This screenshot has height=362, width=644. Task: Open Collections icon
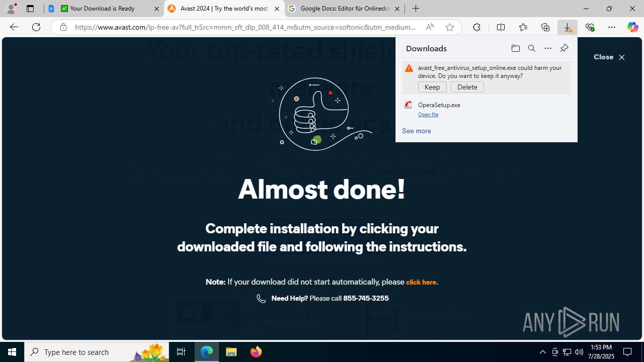545,27
